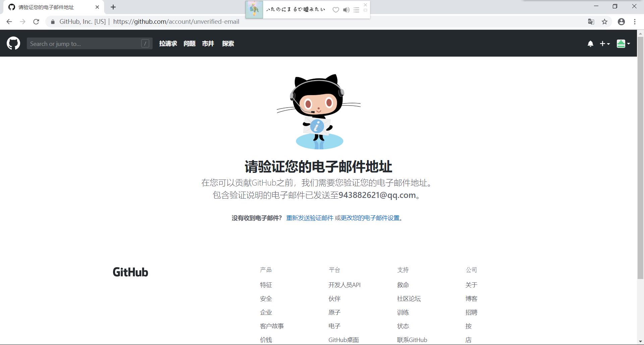
Task: Open the GitHub桌面 footer link
Action: click(344, 340)
